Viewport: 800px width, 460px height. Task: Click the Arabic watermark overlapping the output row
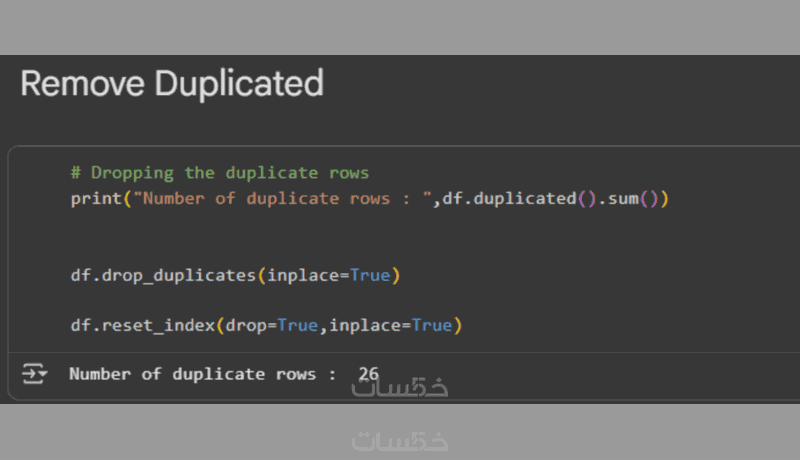click(400, 387)
